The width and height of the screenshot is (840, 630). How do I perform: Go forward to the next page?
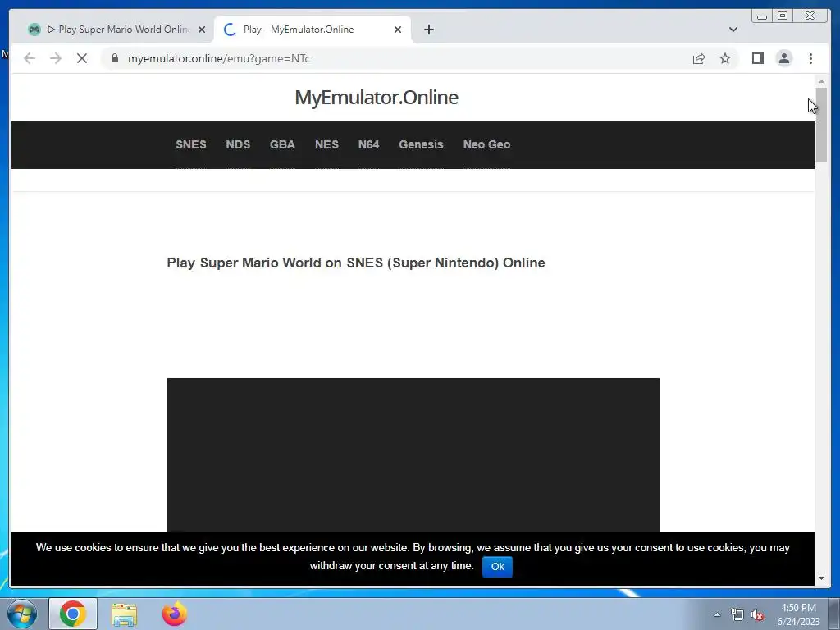[x=56, y=58]
